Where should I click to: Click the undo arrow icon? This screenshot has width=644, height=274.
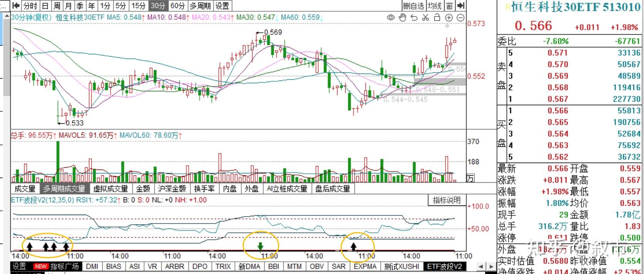point(414,18)
